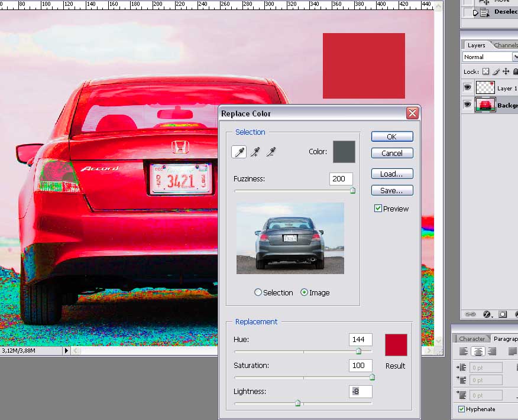Click the canvas vertical scroll-down arrow
Image resolution: width=518 pixels, height=420 pixels.
438,341
